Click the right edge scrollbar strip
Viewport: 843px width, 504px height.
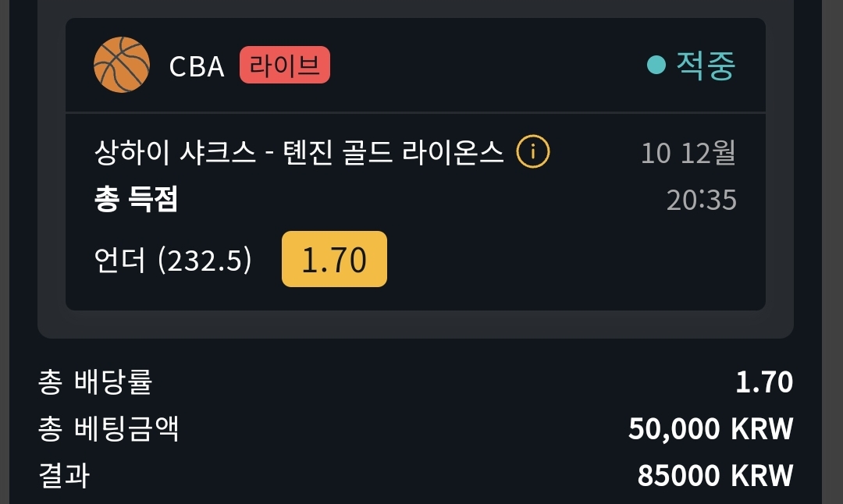[x=832, y=252]
